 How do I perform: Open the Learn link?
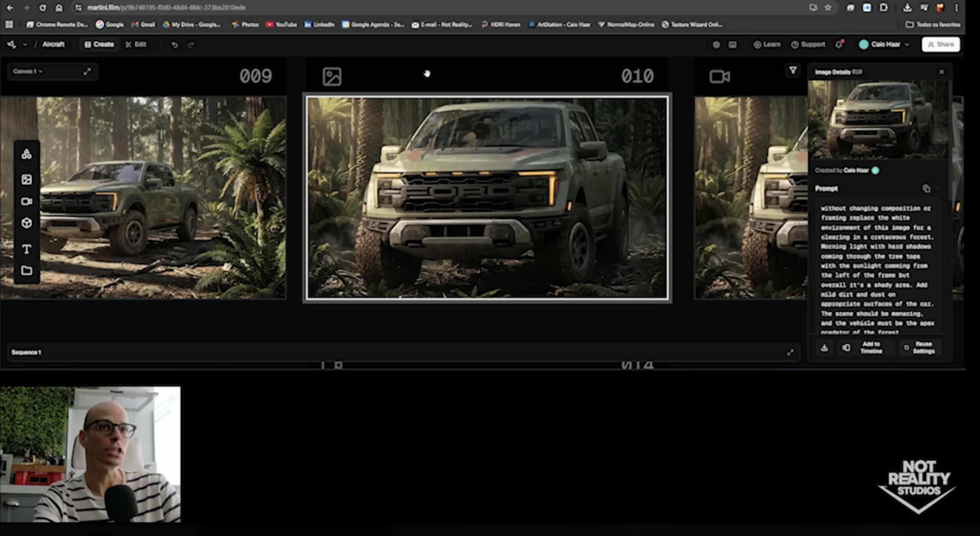coord(767,45)
